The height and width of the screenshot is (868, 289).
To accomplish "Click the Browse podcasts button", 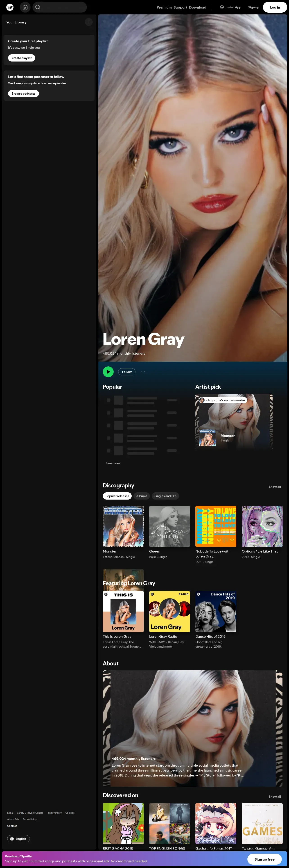I will tap(23, 94).
